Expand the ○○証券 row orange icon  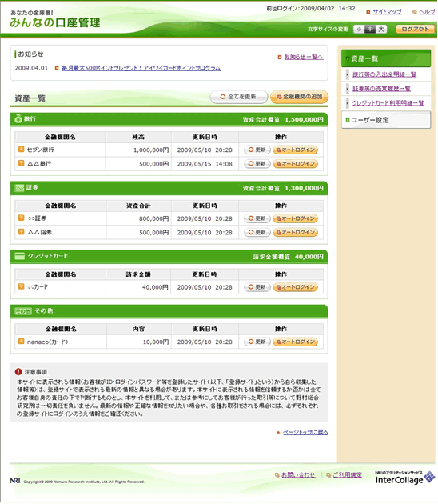[x=22, y=218]
